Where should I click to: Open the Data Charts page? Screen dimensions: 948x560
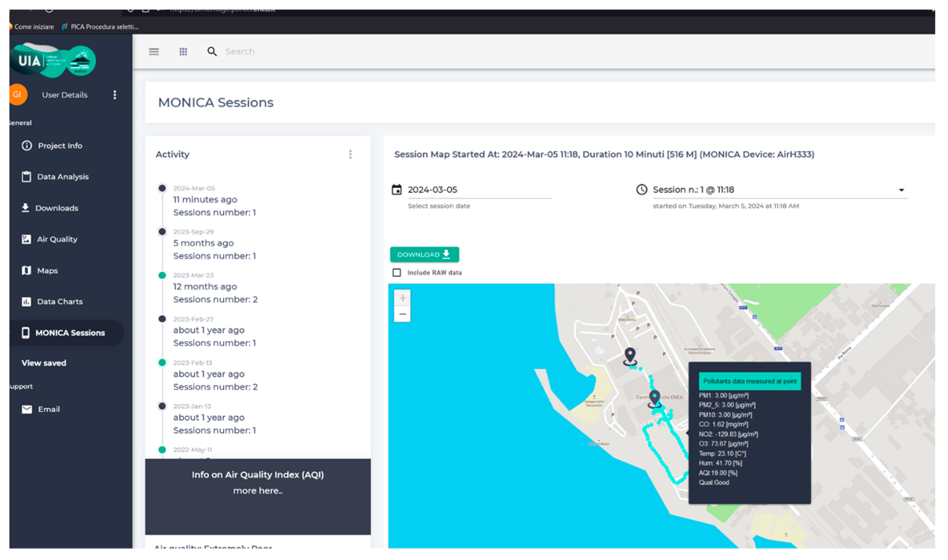pyautogui.click(x=60, y=302)
